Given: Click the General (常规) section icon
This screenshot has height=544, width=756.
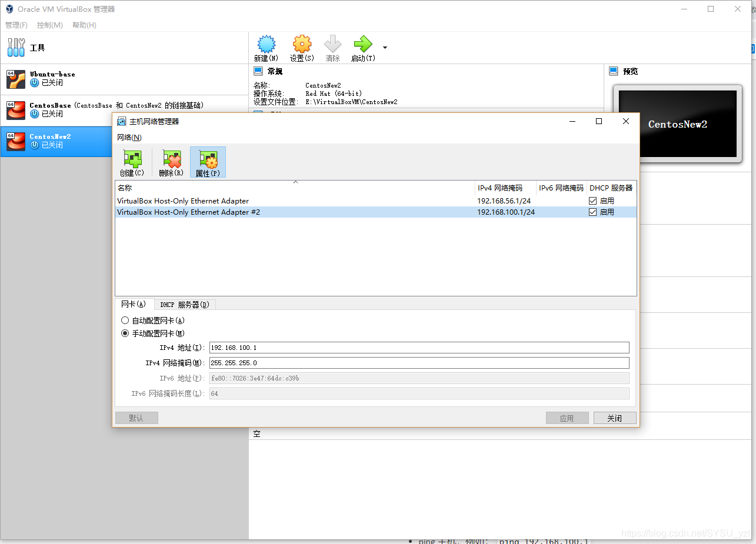Looking at the screenshot, I should tap(258, 71).
